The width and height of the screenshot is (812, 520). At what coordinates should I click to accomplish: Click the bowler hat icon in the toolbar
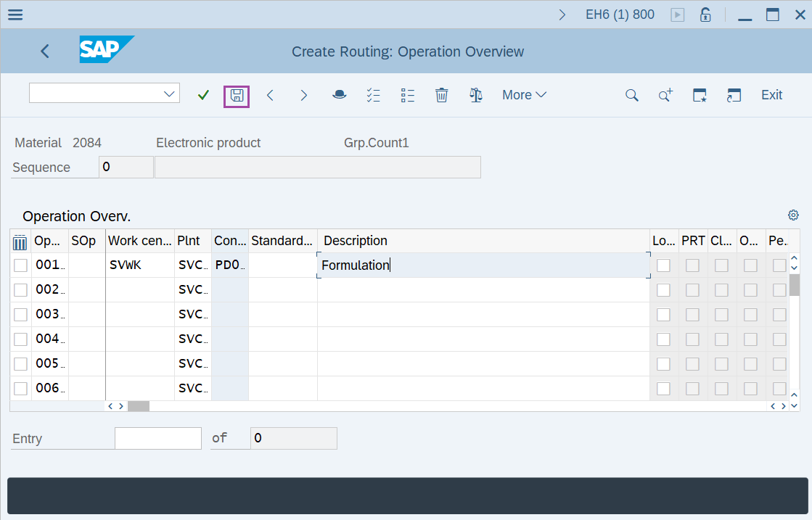pos(339,95)
